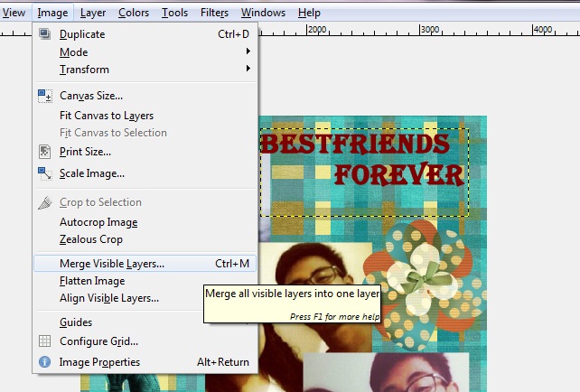The image size is (580, 392).
Task: Choose Zealous Crop
Action: point(145,239)
